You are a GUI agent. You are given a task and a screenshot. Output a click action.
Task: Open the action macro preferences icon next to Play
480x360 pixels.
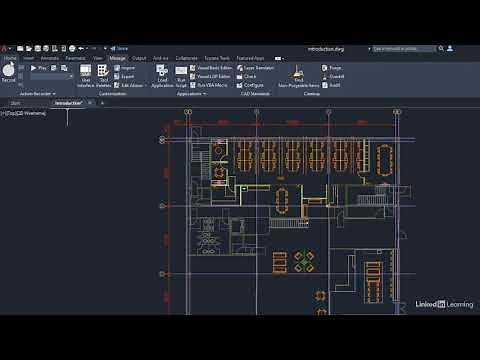pos(54,68)
